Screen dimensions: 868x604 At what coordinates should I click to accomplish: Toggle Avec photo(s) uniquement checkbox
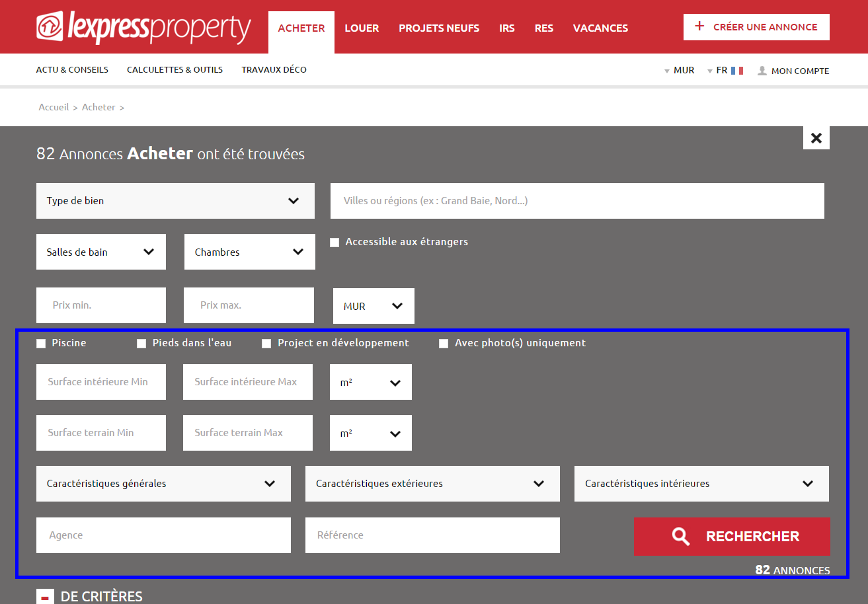444,344
